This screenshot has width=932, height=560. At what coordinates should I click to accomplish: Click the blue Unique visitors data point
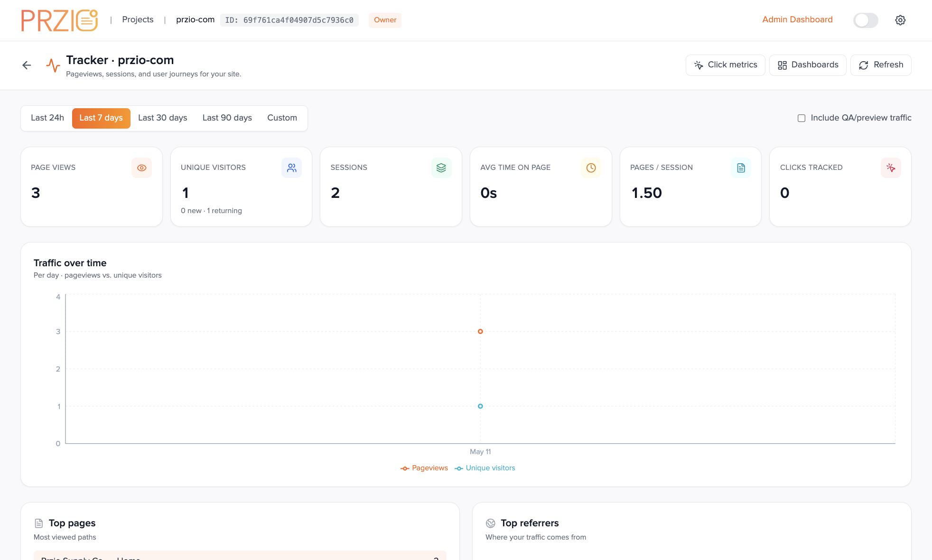[480, 406]
